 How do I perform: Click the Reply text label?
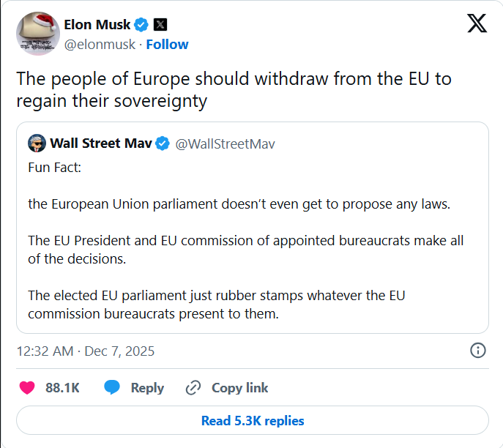tap(147, 388)
